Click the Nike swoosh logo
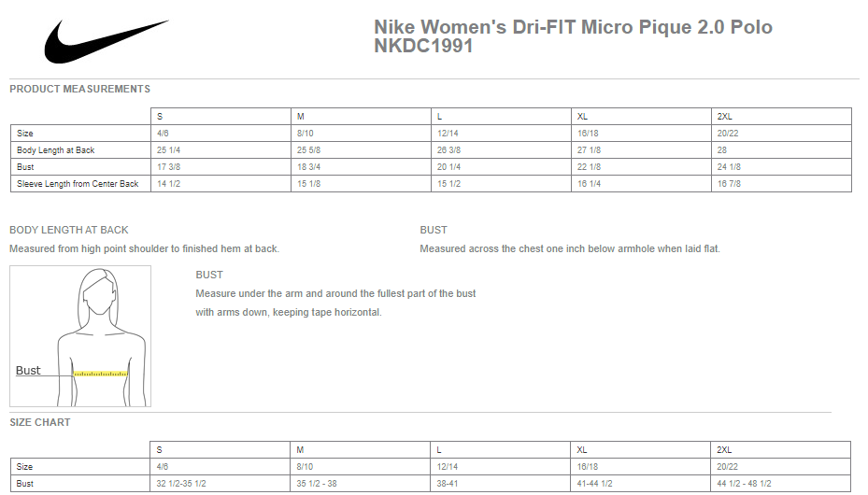Image resolution: width=868 pixels, height=495 pixels. tap(107, 41)
